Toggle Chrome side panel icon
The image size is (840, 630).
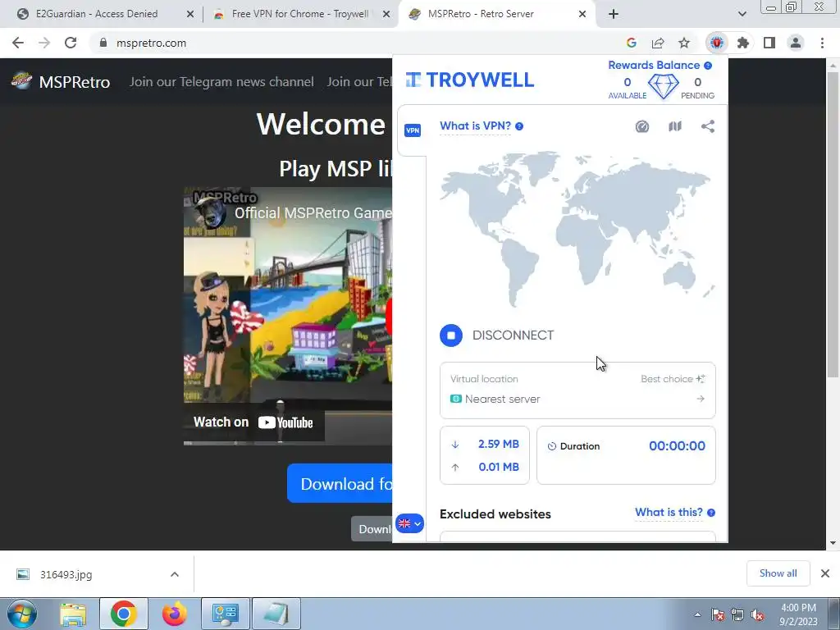click(769, 43)
